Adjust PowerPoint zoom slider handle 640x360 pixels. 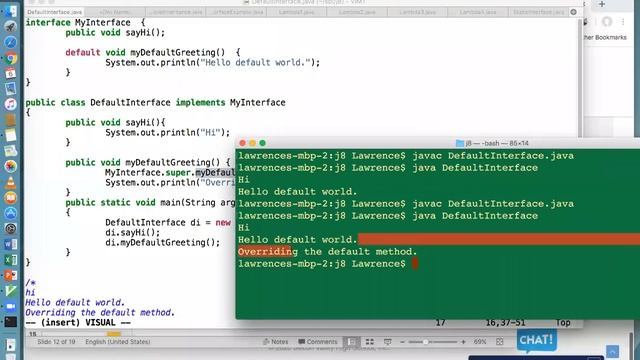click(x=425, y=342)
